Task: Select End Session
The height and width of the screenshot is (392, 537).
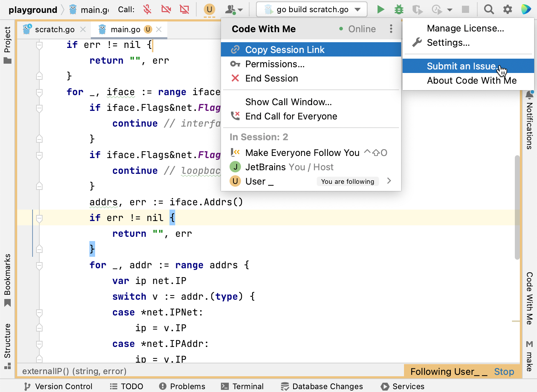Action: 311,78
